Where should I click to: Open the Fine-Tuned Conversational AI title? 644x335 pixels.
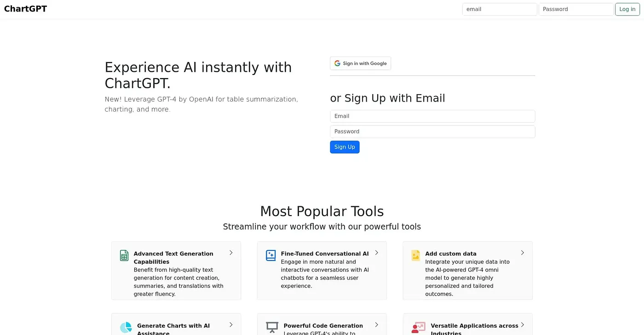point(325,254)
